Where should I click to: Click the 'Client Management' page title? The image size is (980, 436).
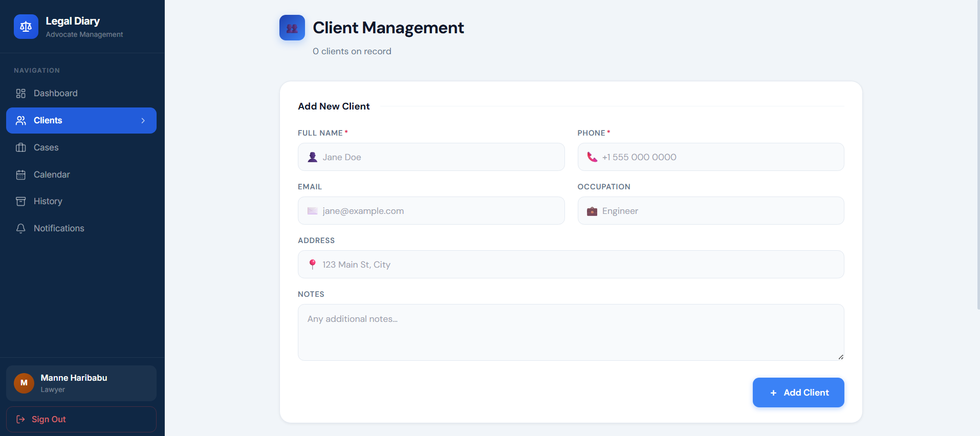coord(388,28)
